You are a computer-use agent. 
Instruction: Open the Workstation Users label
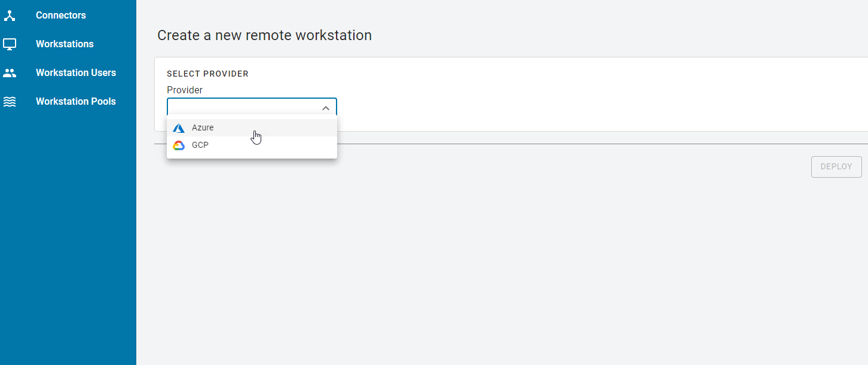tap(76, 73)
